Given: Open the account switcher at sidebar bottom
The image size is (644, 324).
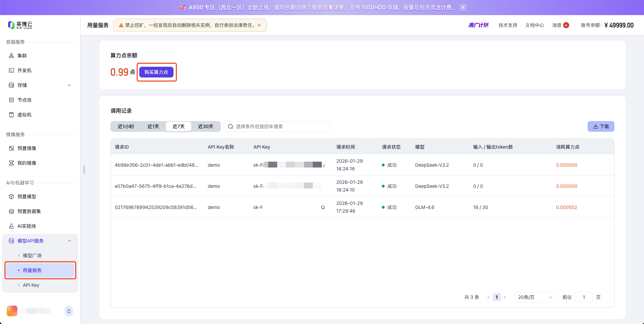Looking at the screenshot, I should (x=69, y=311).
